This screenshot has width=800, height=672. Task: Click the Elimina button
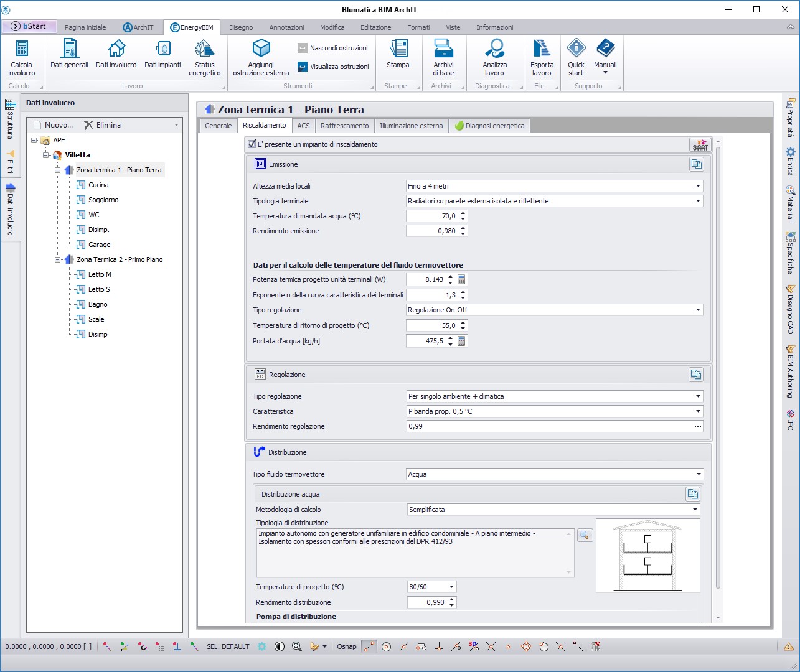point(103,125)
